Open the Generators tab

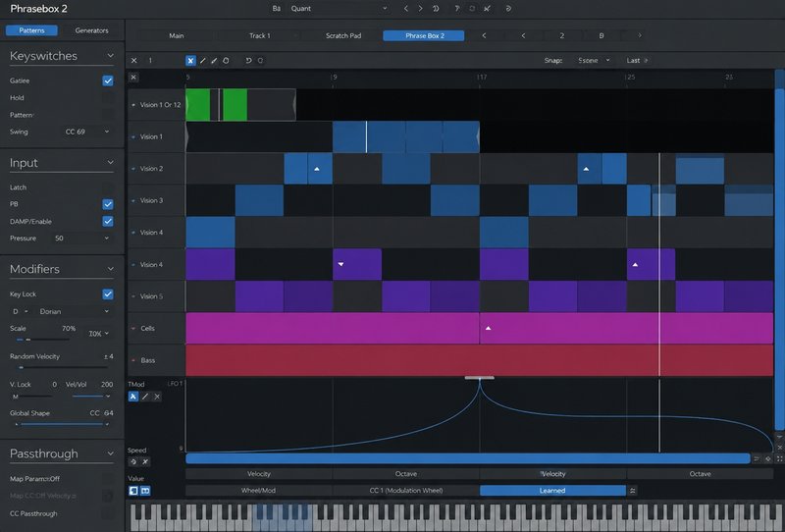coord(91,30)
